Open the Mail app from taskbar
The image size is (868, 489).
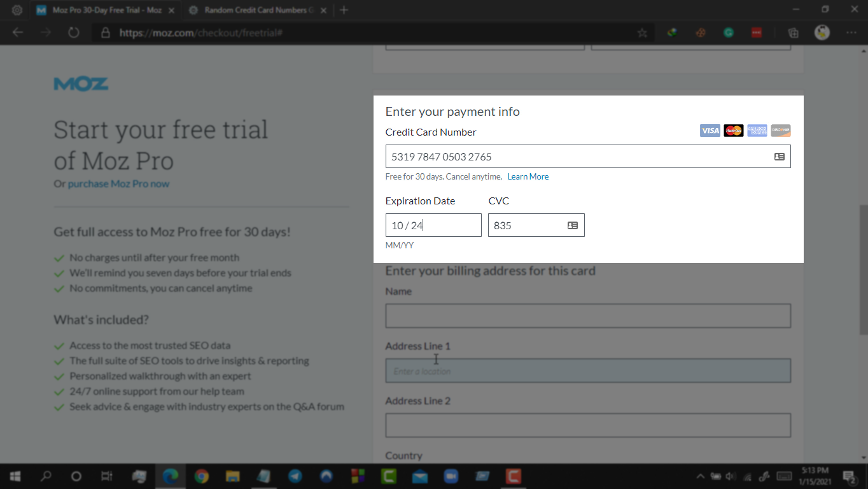coord(420,476)
